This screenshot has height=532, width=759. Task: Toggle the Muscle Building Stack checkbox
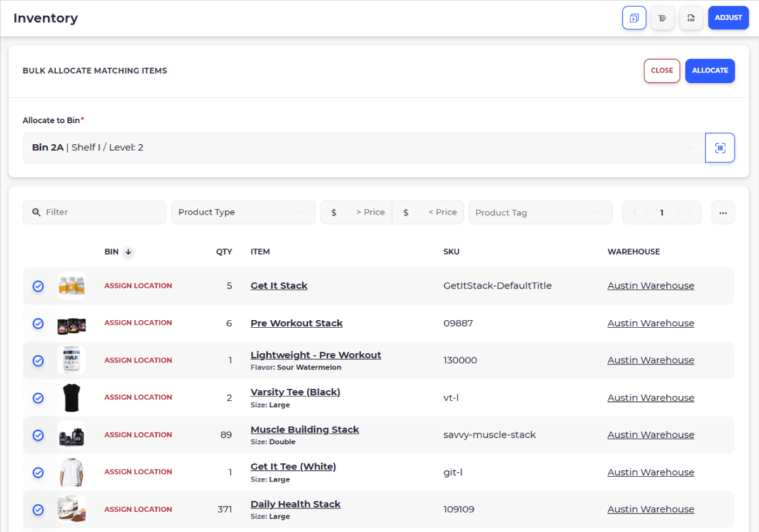click(38, 435)
